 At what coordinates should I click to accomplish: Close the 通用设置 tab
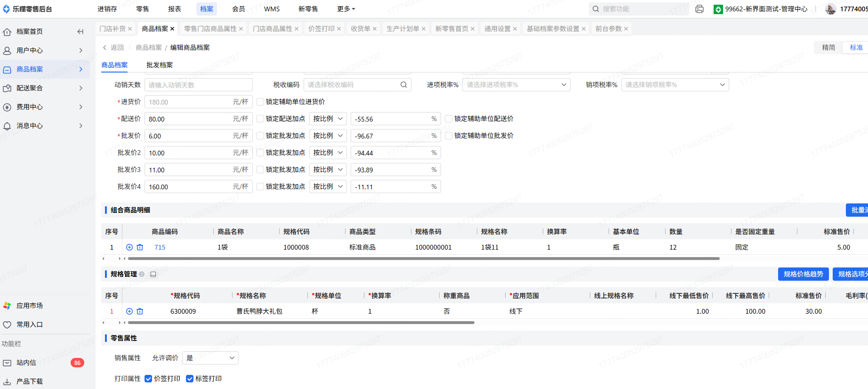(515, 29)
